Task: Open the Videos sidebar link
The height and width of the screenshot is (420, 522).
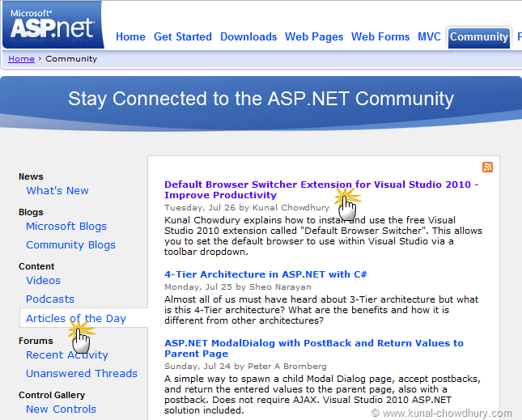Action: 43,281
